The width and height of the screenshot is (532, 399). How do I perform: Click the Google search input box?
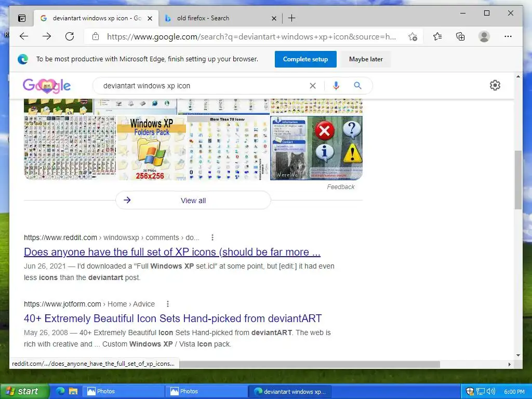[x=204, y=86]
